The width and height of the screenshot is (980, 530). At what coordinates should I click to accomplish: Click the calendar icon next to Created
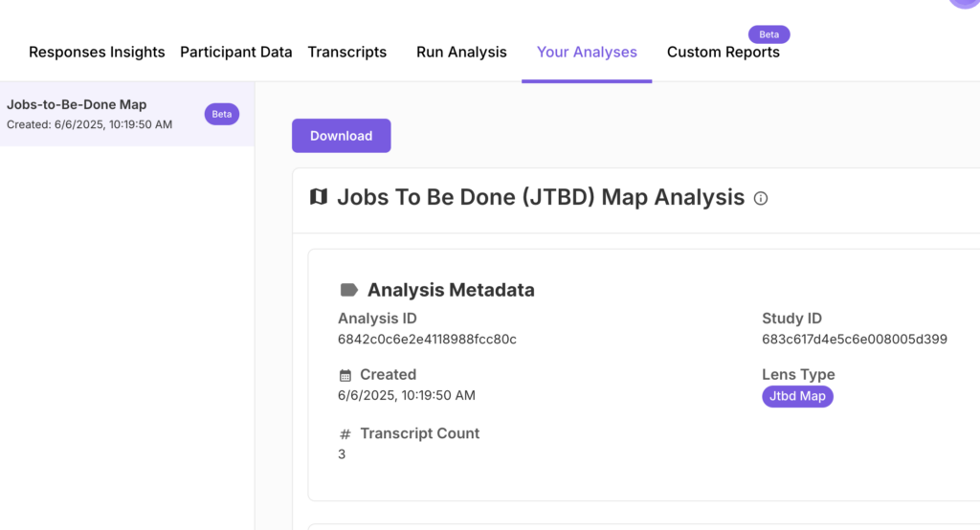pyautogui.click(x=345, y=375)
